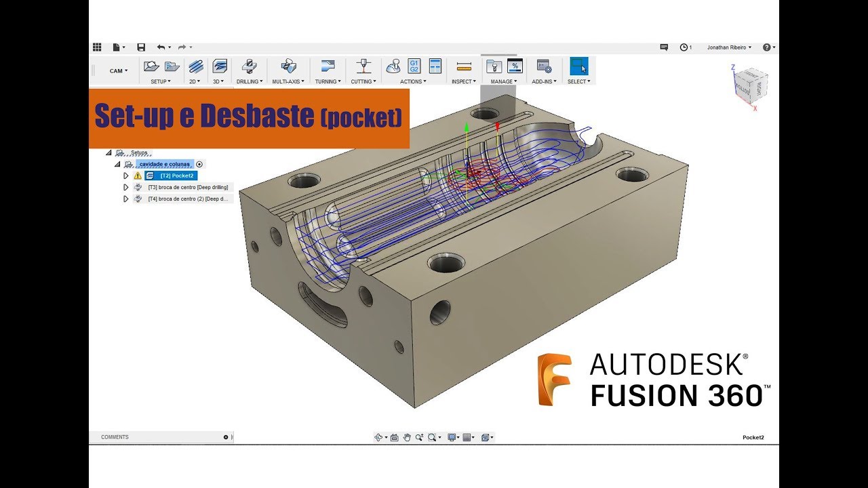Click the ViewCube orientation cube

click(x=751, y=85)
